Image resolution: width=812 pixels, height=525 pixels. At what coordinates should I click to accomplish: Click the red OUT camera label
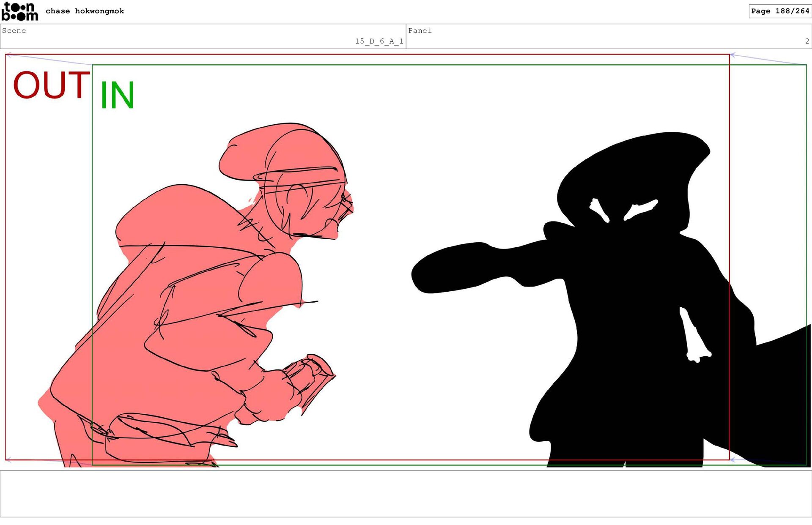51,85
